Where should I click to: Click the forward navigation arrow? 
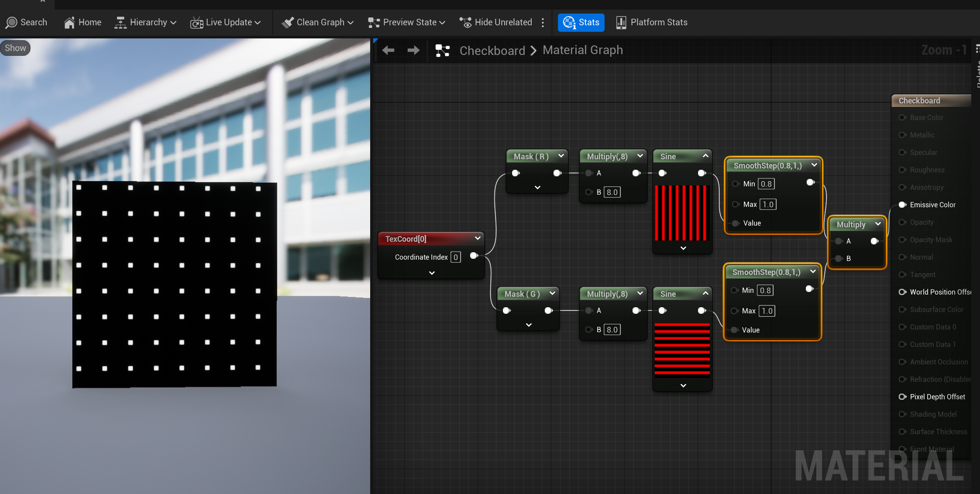point(413,50)
